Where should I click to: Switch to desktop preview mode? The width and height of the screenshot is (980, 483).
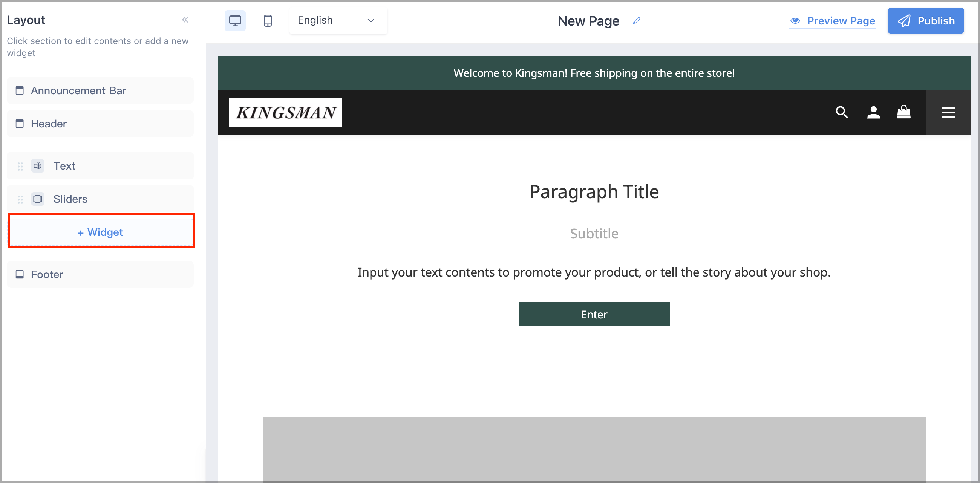(235, 21)
